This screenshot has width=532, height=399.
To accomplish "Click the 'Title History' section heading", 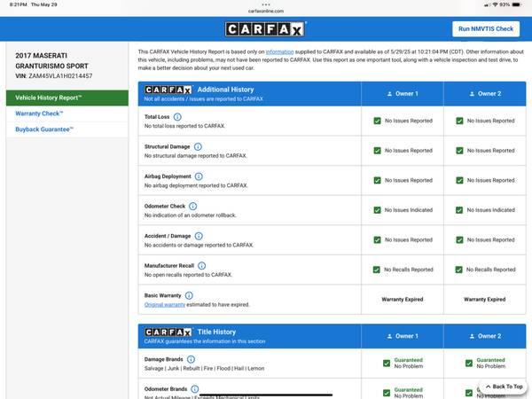I will coord(216,332).
